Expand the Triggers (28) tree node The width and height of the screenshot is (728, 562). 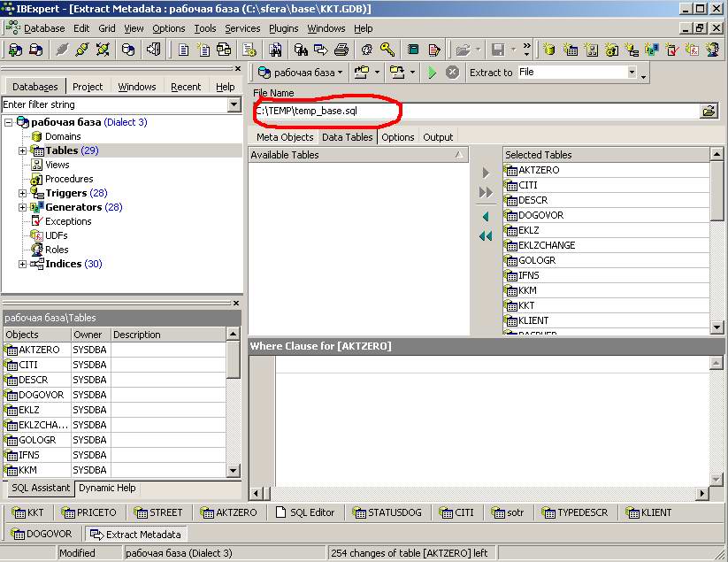tap(22, 193)
